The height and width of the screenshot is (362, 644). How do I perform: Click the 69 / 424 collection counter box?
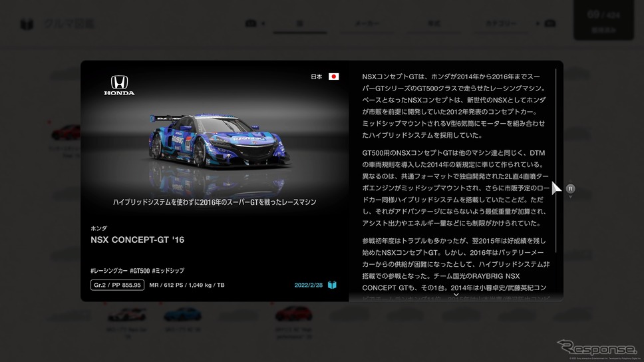(603, 21)
